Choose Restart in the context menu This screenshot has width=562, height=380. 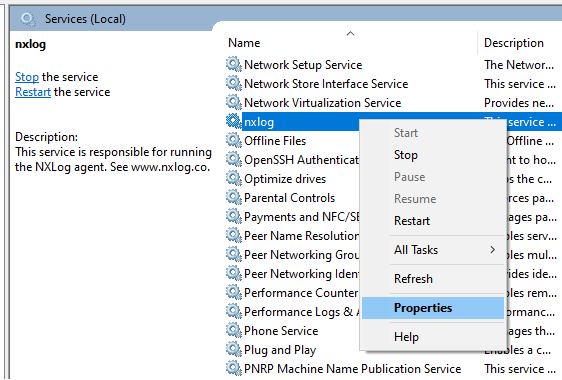[433, 221]
